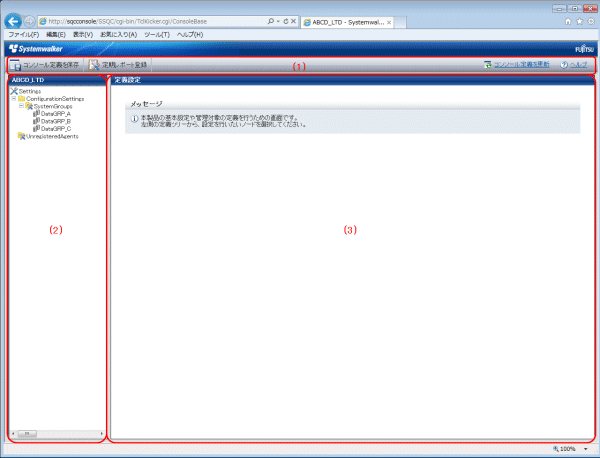Click the コンソール定義を保存 button label
Screen dimensions: 600x458
click(x=51, y=65)
